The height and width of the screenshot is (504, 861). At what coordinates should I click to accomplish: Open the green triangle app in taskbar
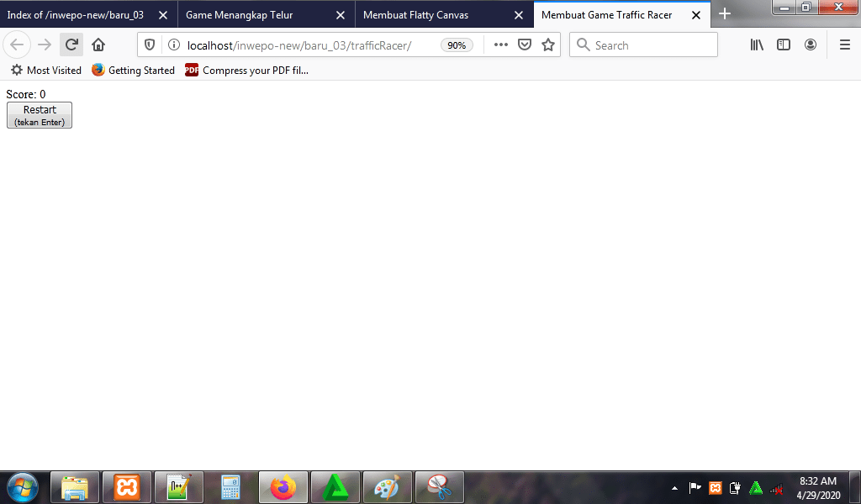tap(335, 487)
